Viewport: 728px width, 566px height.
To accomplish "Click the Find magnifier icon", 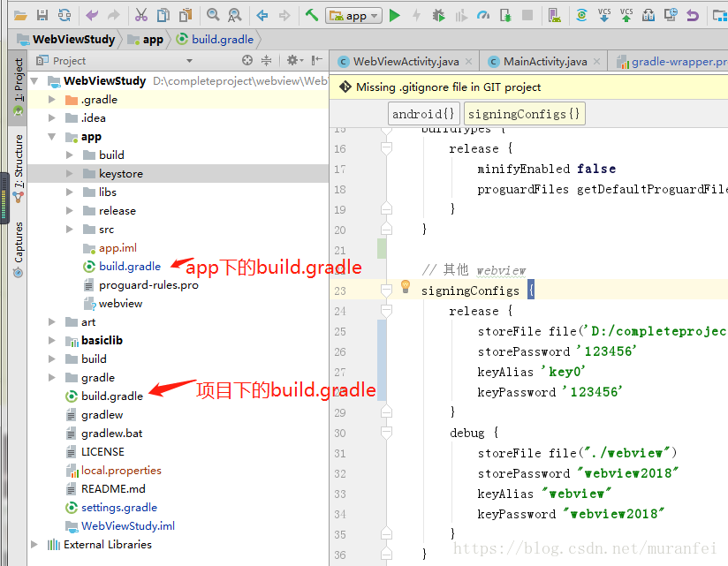I will 213,15.
